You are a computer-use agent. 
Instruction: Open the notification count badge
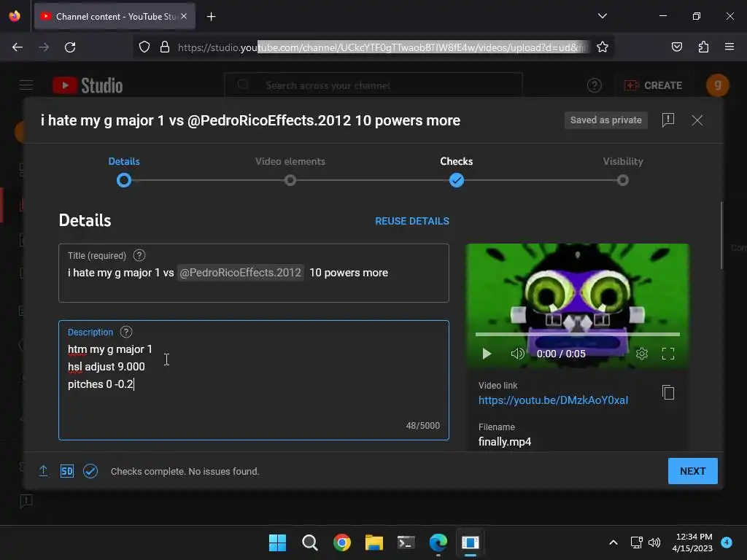727,542
